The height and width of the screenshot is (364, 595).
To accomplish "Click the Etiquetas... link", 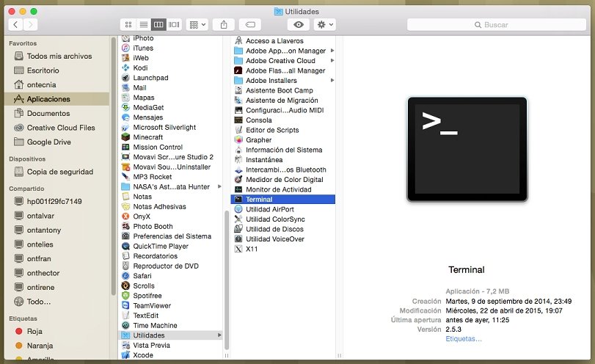I will [464, 338].
